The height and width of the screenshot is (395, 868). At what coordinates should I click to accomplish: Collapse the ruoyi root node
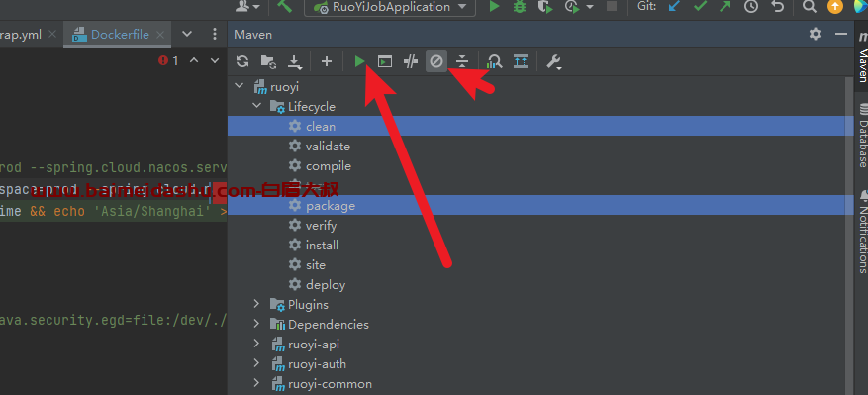click(x=240, y=86)
